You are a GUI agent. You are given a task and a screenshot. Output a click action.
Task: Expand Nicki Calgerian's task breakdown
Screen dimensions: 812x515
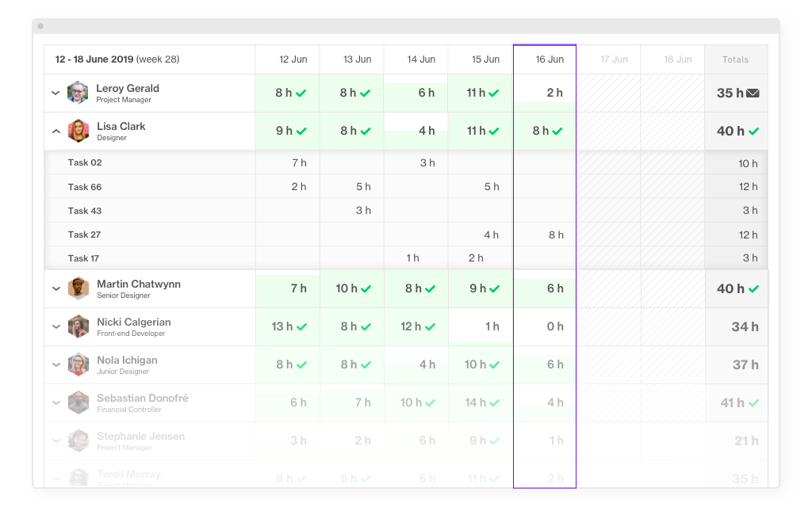pos(56,326)
